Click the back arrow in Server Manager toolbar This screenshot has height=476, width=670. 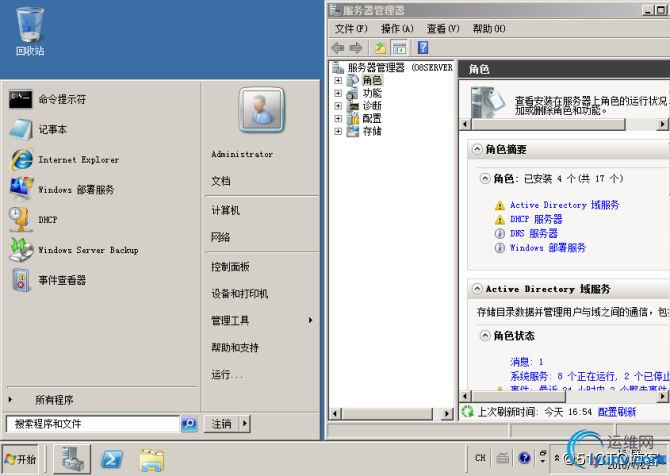pyautogui.click(x=338, y=48)
